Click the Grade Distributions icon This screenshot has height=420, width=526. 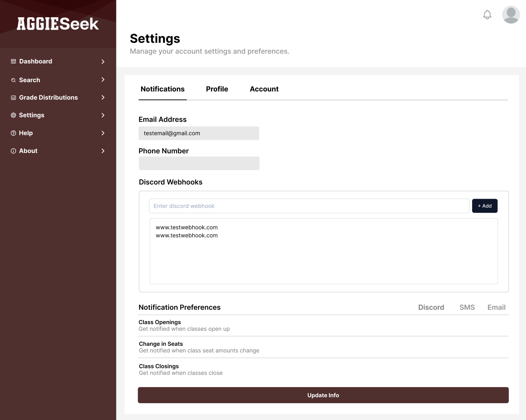[x=13, y=97]
